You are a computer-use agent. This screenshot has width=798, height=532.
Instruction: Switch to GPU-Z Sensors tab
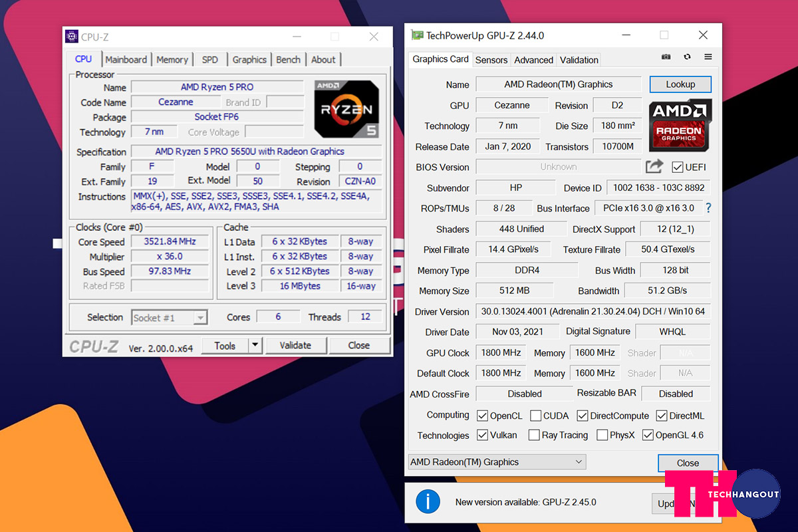coord(491,60)
